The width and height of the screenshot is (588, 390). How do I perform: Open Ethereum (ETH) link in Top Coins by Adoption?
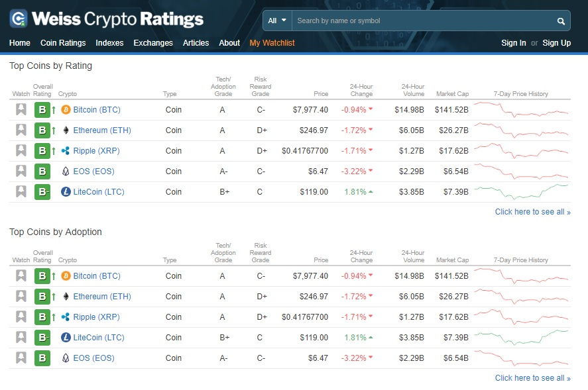(102, 297)
